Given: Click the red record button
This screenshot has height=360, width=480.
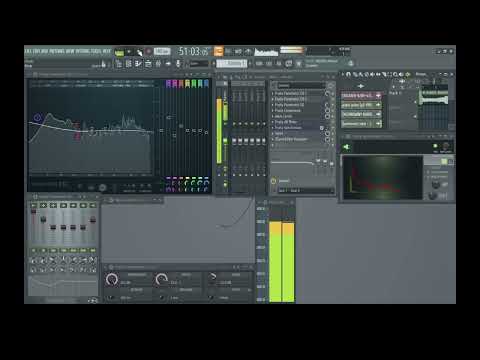Looking at the screenshot, I should [149, 52].
